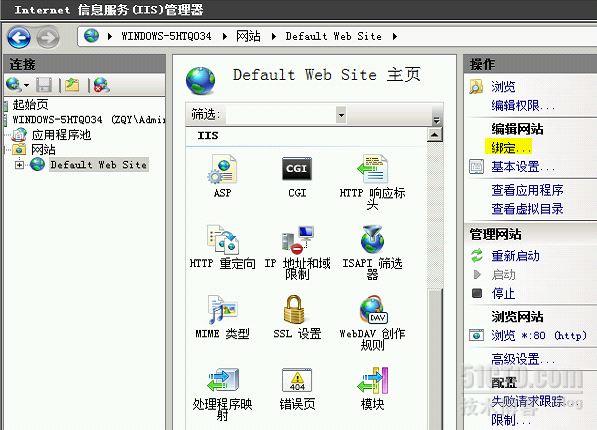Screen dimensions: 597x430
Task: Click 网站 in the address breadcrumb
Action: (x=248, y=36)
